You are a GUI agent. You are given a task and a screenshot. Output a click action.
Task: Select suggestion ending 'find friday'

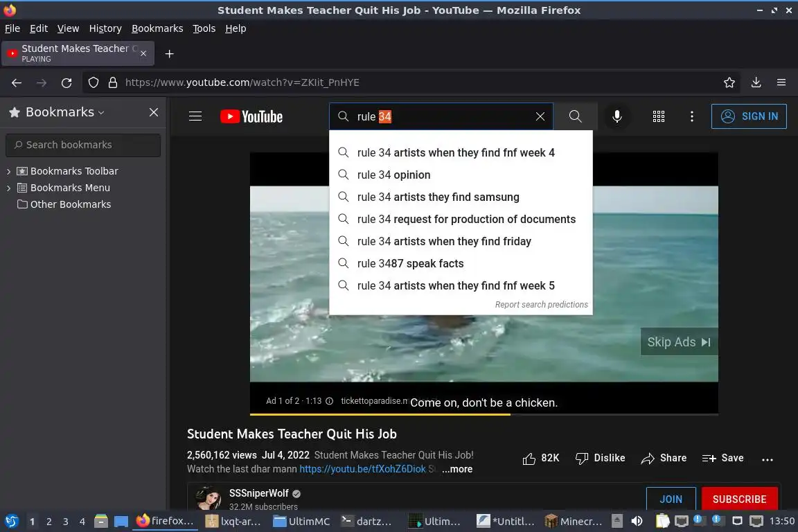coord(461,241)
